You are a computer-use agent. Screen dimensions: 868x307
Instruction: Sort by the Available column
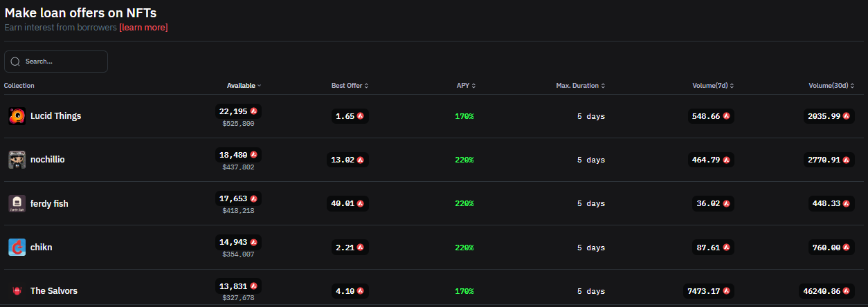(244, 86)
